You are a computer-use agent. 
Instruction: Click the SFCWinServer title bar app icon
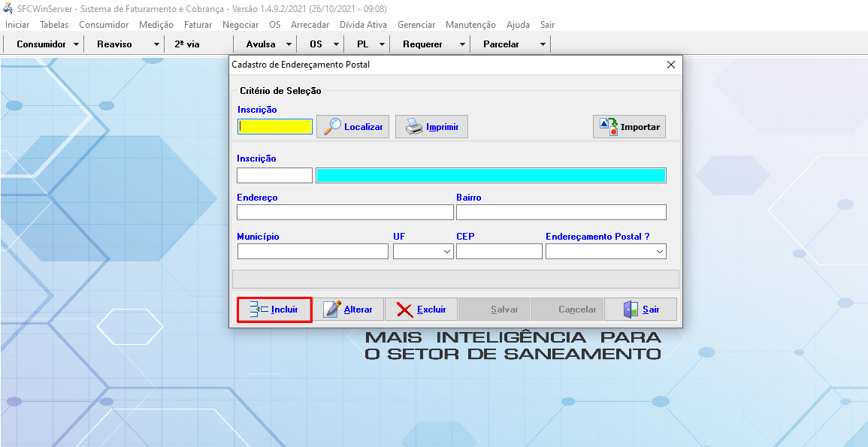[8, 8]
